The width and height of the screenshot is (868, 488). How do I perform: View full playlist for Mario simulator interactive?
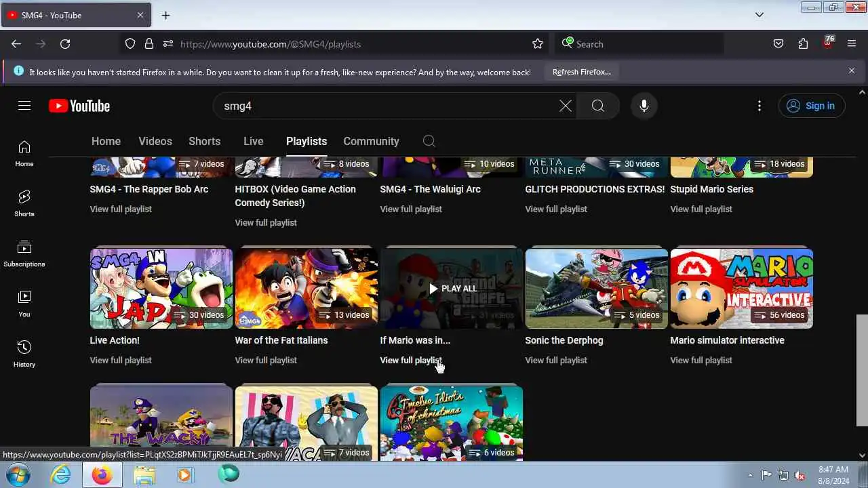point(701,360)
